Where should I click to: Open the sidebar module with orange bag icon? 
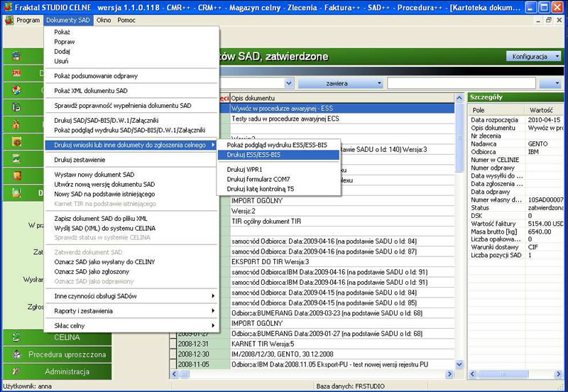pyautogui.click(x=16, y=124)
